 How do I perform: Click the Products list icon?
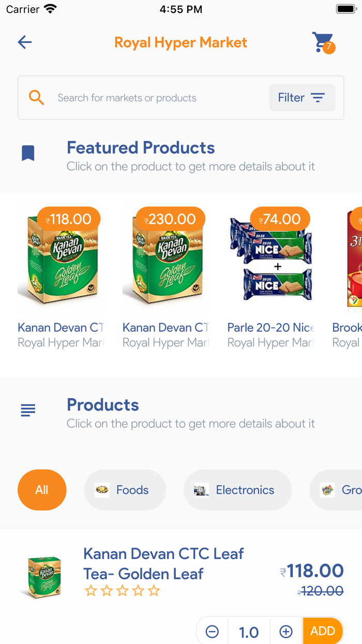28,410
